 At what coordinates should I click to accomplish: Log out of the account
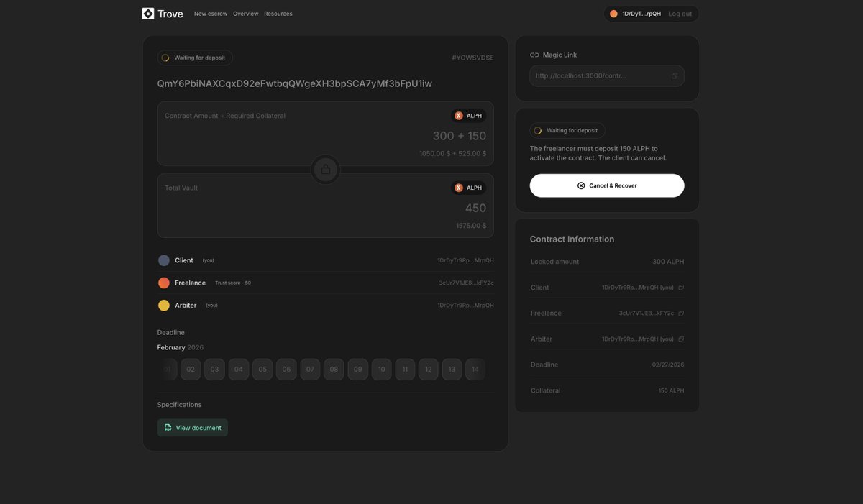click(x=680, y=14)
